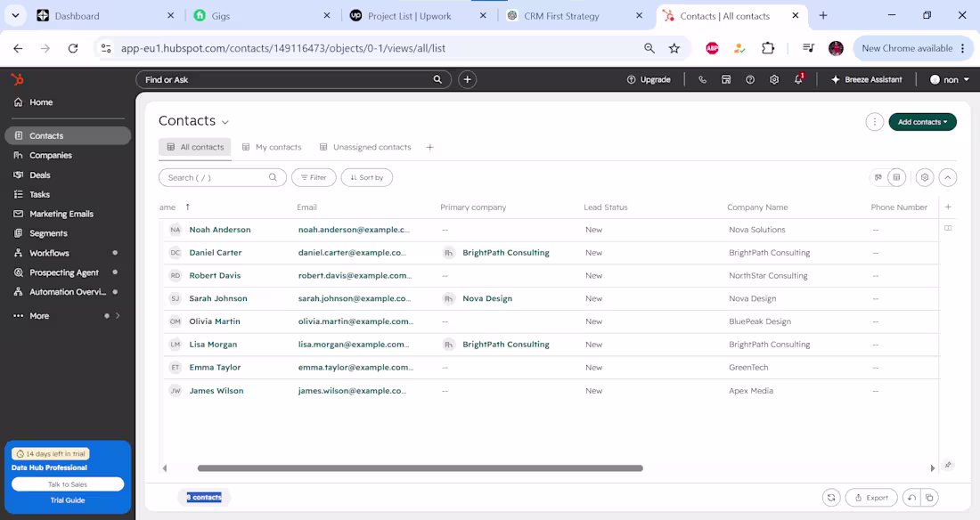Open the HubSpot sprocket logo
Image resolution: width=980 pixels, height=520 pixels.
pos(18,79)
